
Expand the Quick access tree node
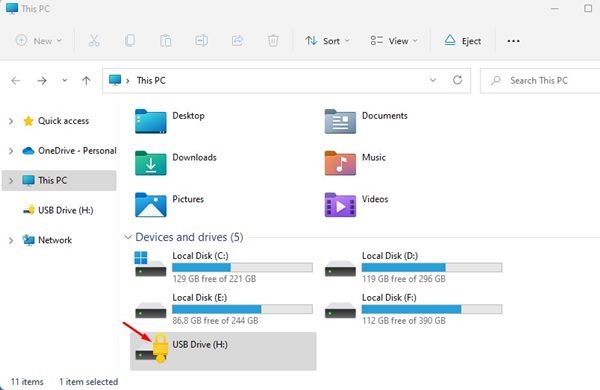point(11,121)
